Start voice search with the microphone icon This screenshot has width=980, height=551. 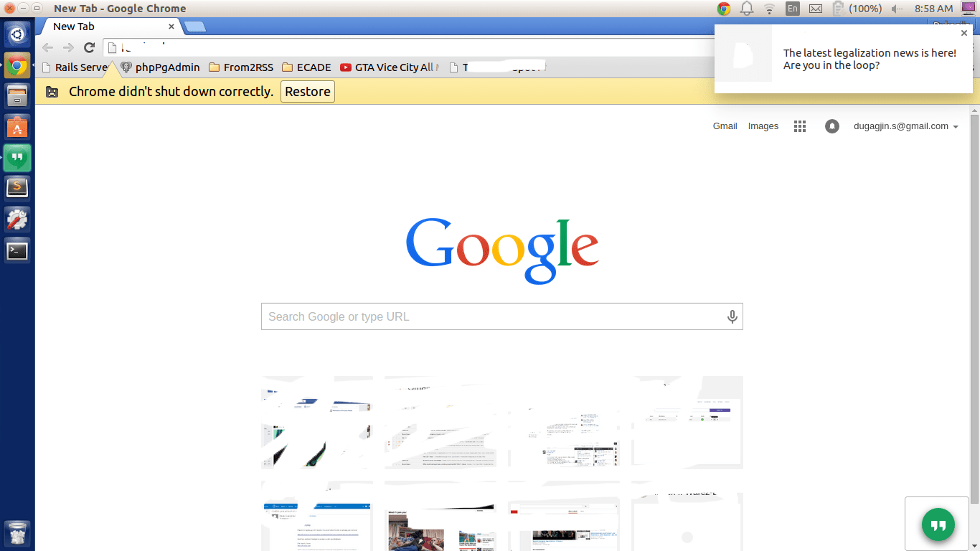pos(732,316)
